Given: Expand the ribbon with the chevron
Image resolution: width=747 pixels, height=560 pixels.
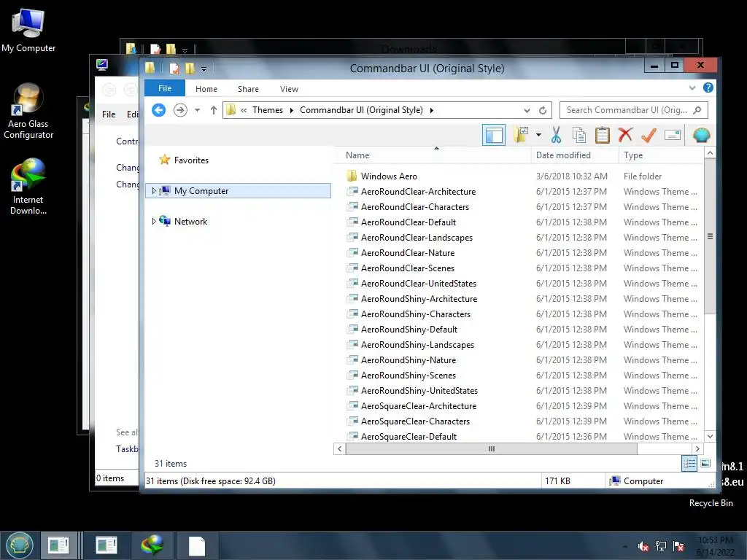Looking at the screenshot, I should [692, 87].
